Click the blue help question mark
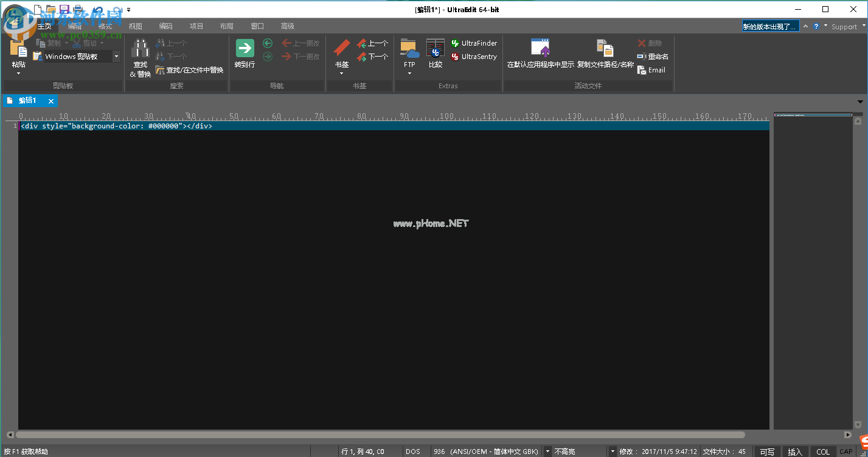The image size is (868, 457). tap(817, 26)
